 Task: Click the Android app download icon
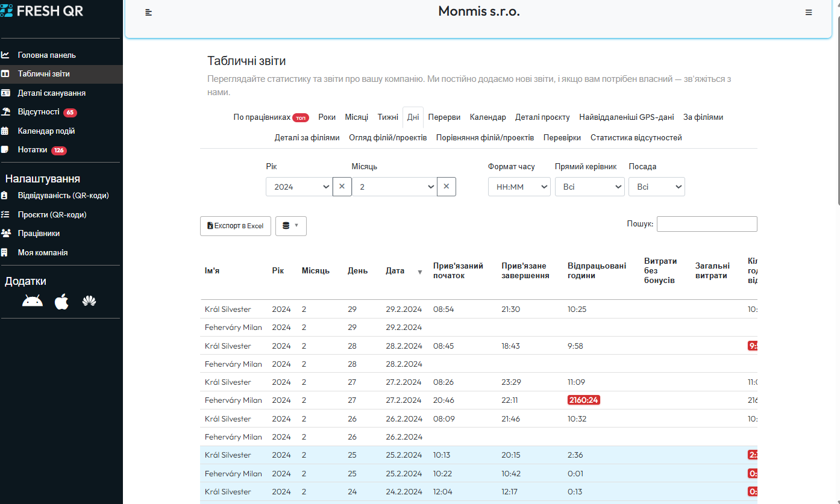point(33,302)
